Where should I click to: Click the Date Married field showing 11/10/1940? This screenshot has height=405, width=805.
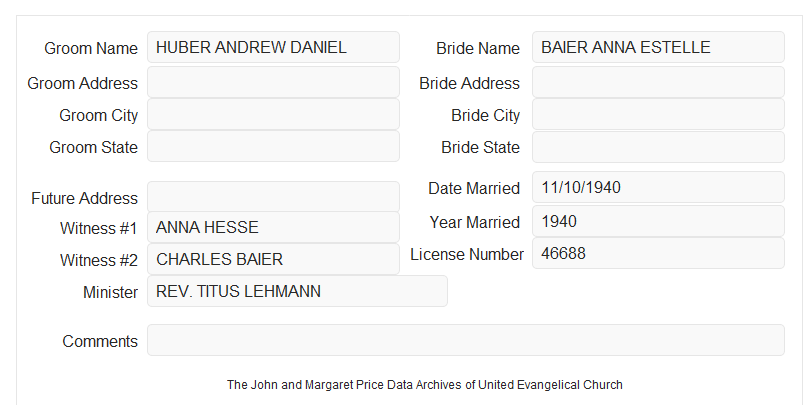click(658, 187)
